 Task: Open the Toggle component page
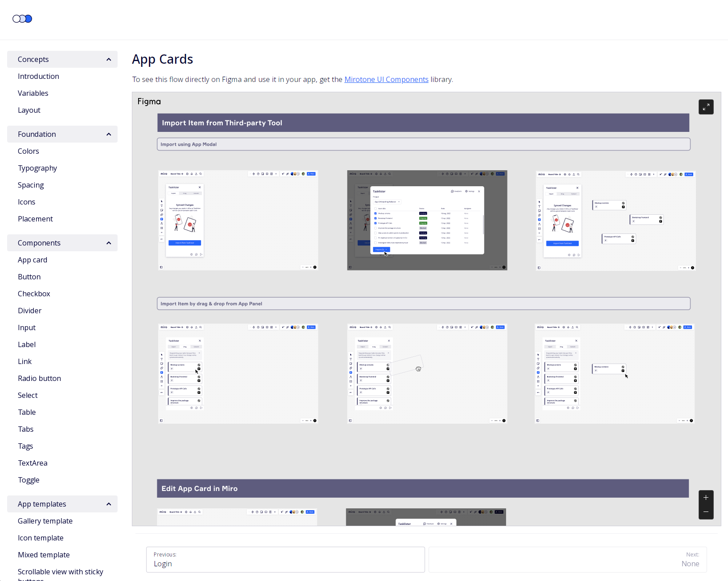coord(29,480)
